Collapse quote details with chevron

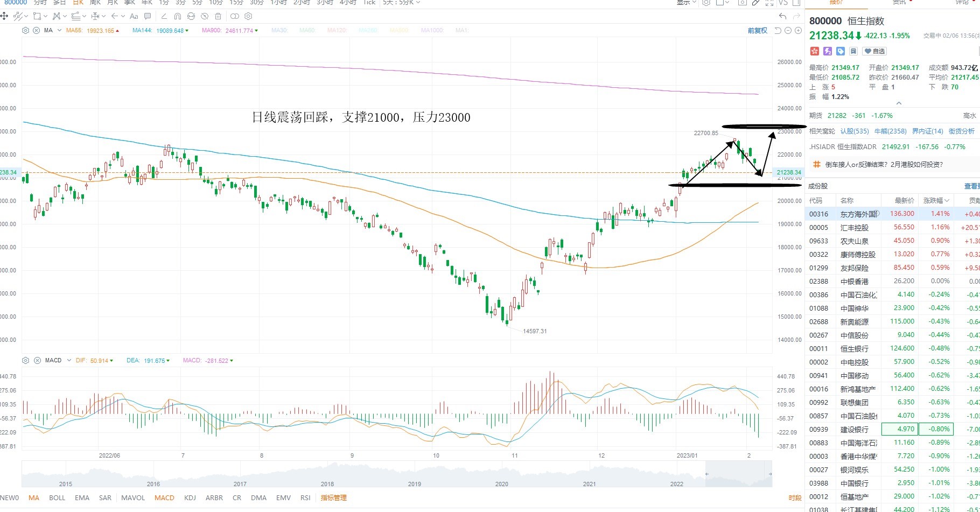pos(899,103)
